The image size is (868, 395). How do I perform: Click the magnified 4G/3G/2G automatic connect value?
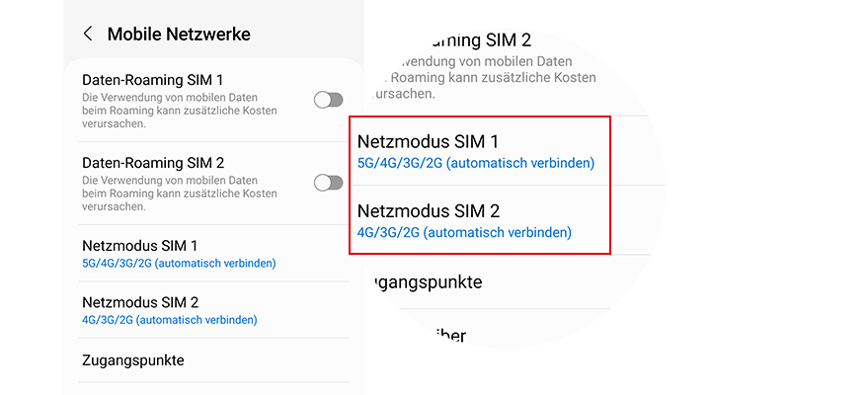coord(464,233)
